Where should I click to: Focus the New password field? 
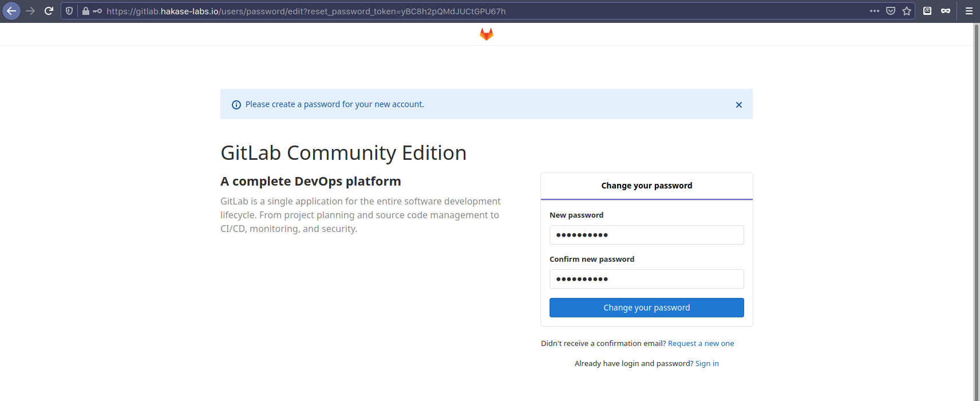(646, 235)
